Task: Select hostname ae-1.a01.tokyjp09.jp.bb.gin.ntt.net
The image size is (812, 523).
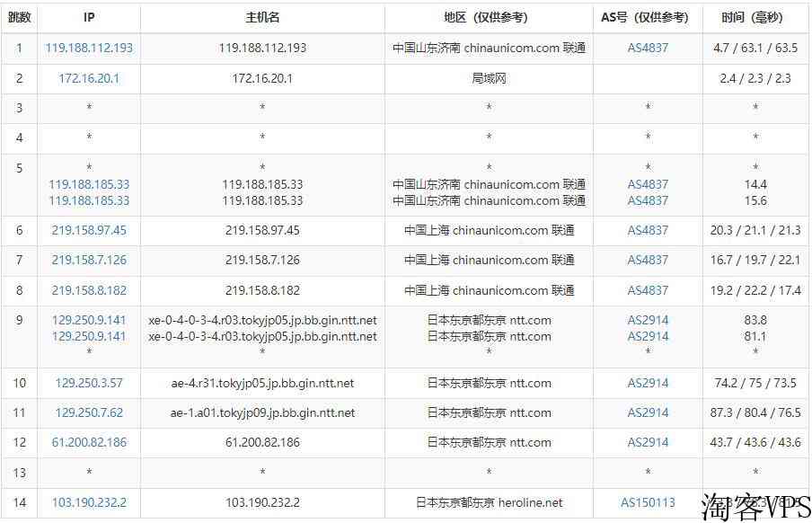Action: click(x=262, y=413)
